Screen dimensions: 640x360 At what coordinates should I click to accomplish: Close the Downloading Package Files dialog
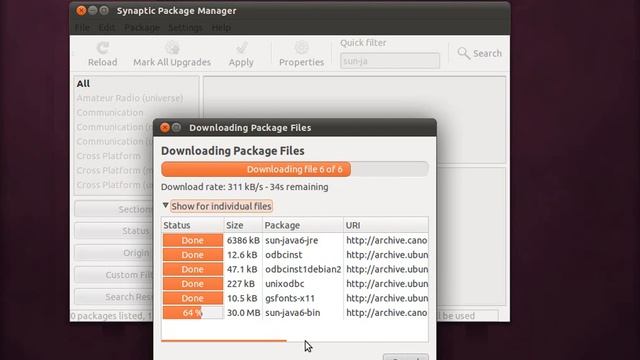point(164,128)
